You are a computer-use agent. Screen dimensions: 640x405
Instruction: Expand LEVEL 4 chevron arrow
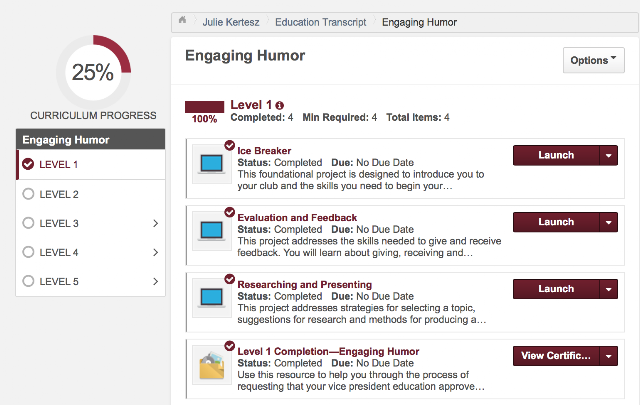pyautogui.click(x=156, y=252)
